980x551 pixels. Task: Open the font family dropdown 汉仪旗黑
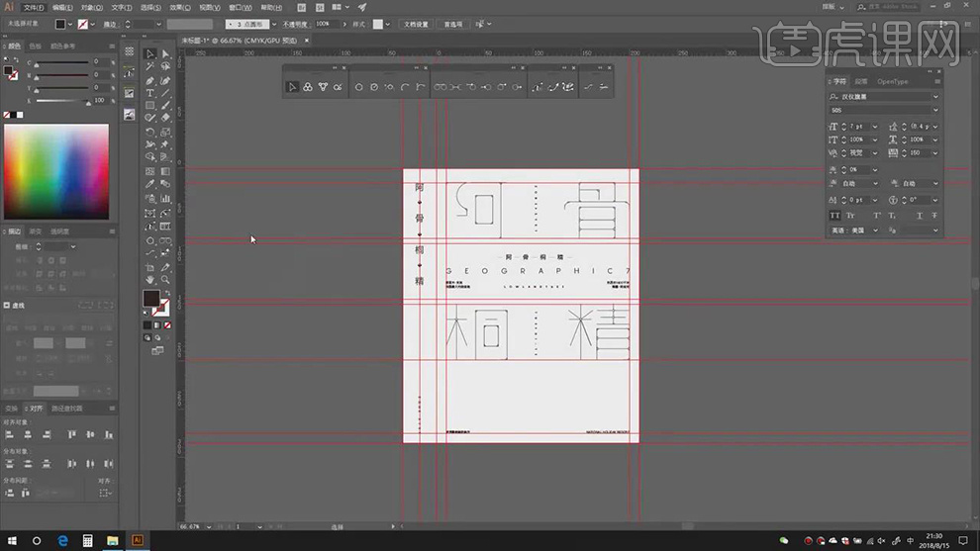pos(935,97)
